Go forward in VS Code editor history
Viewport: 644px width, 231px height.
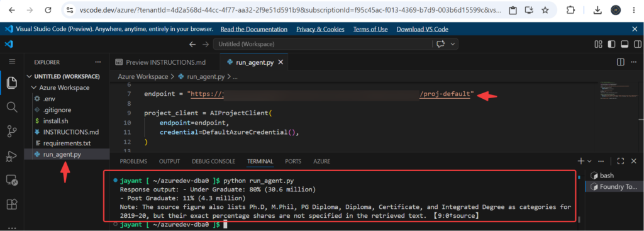click(205, 44)
